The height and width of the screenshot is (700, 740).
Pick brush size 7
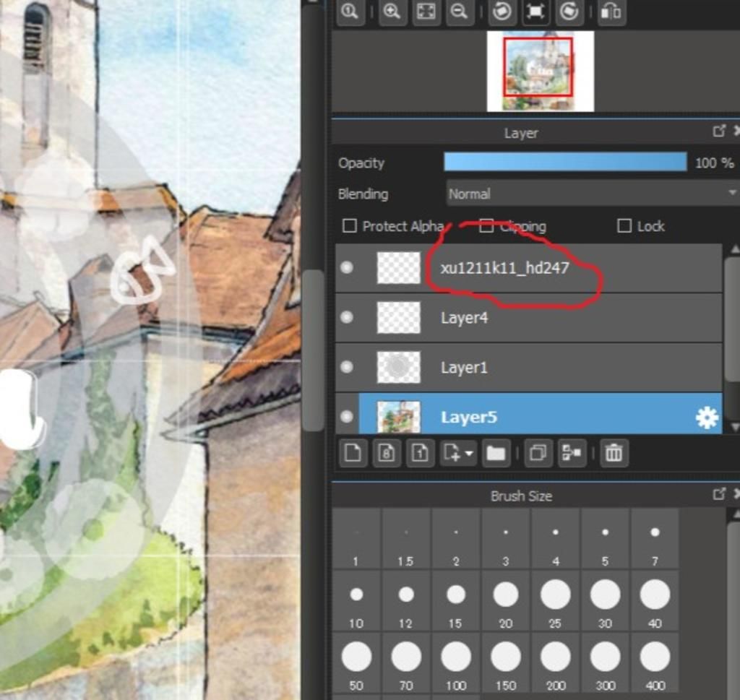(x=655, y=538)
